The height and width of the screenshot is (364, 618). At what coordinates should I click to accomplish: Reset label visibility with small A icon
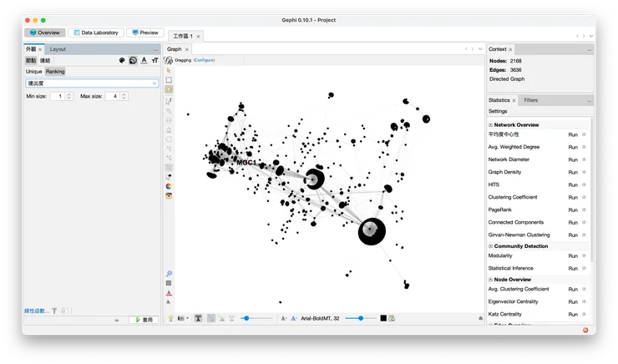click(169, 302)
